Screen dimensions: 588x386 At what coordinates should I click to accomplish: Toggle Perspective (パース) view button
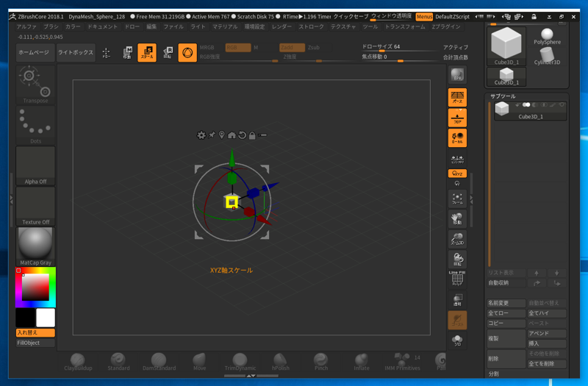pyautogui.click(x=457, y=97)
